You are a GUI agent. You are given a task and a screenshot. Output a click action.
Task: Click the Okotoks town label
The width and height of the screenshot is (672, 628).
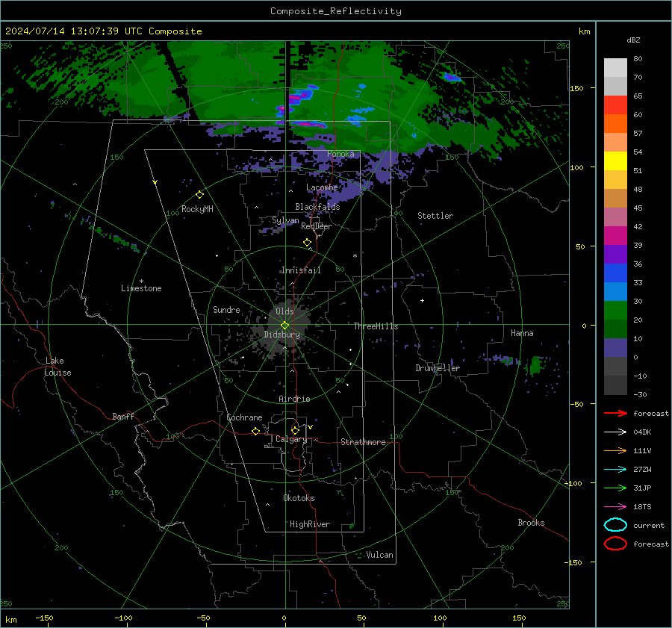[x=299, y=498]
